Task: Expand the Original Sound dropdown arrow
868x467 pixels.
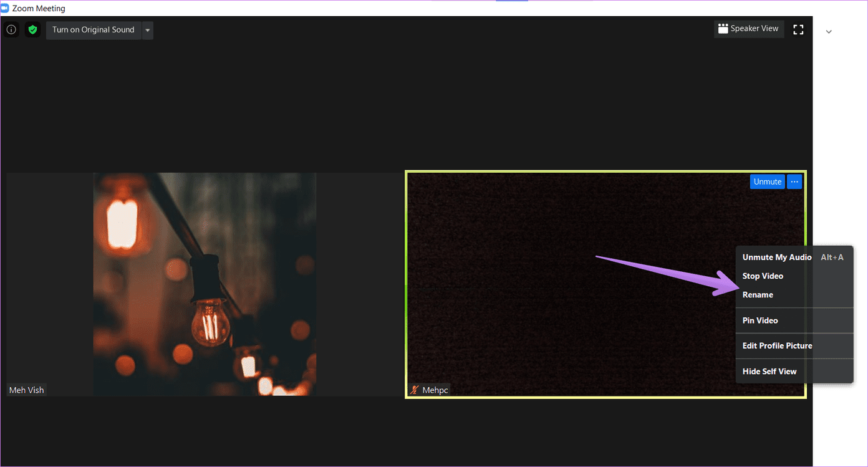Action: click(148, 30)
